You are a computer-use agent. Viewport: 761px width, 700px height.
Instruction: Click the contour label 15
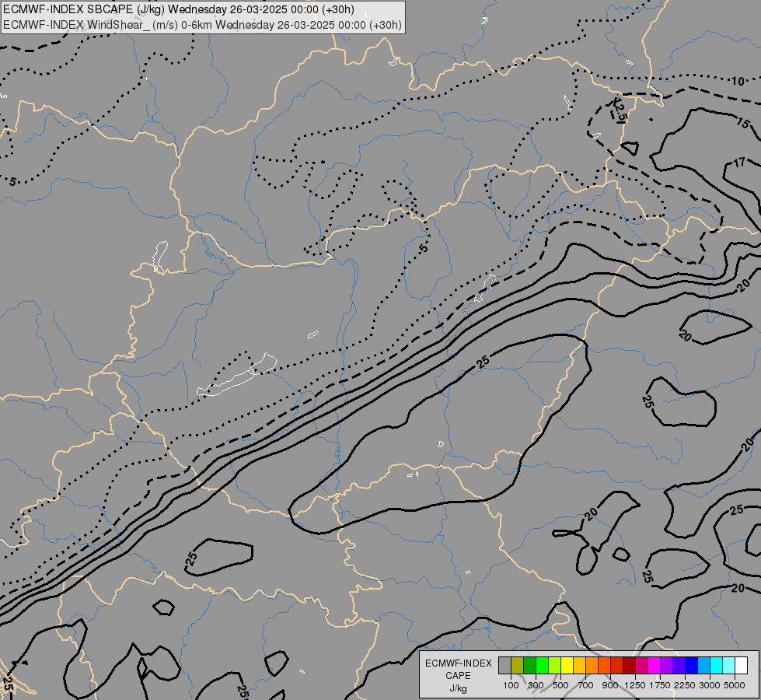[x=743, y=122]
